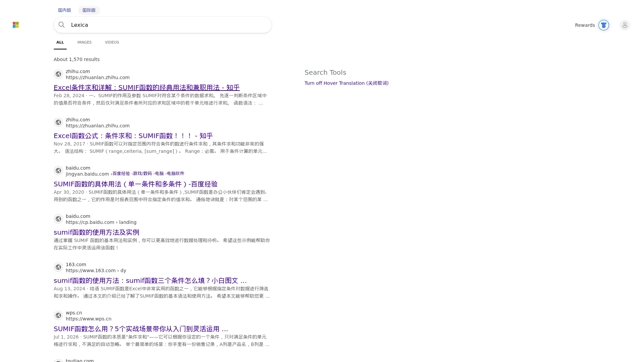Viewport: 644px width, 362px height.
Task: Open sumif函数的使用方法及实例 result
Action: 96,232
